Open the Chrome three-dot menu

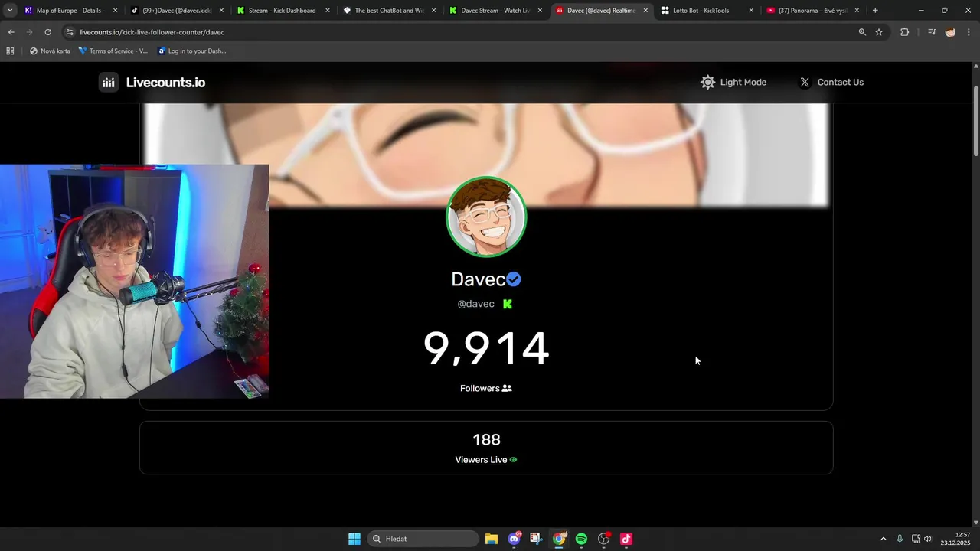tap(969, 32)
